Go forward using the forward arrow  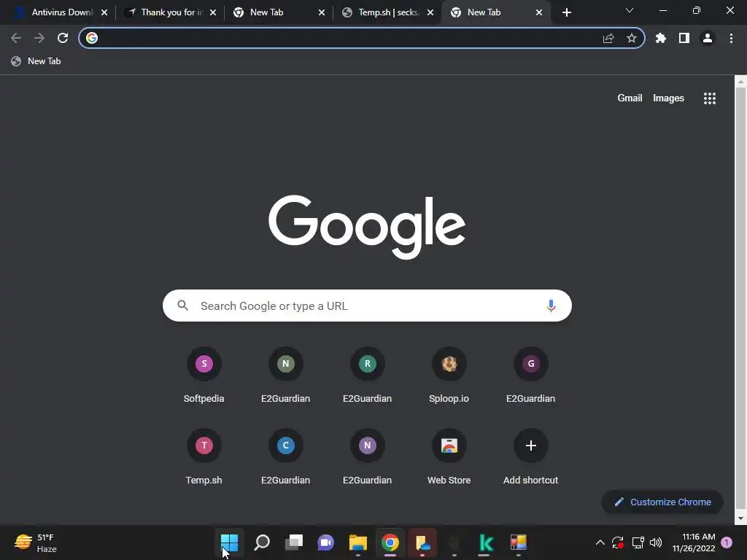(x=39, y=38)
